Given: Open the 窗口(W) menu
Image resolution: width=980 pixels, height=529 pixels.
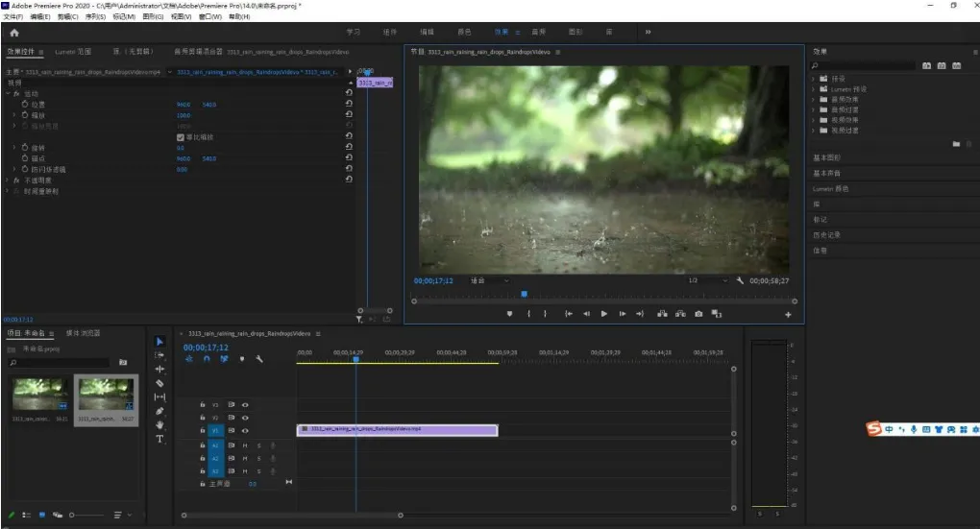Looking at the screenshot, I should click(210, 17).
